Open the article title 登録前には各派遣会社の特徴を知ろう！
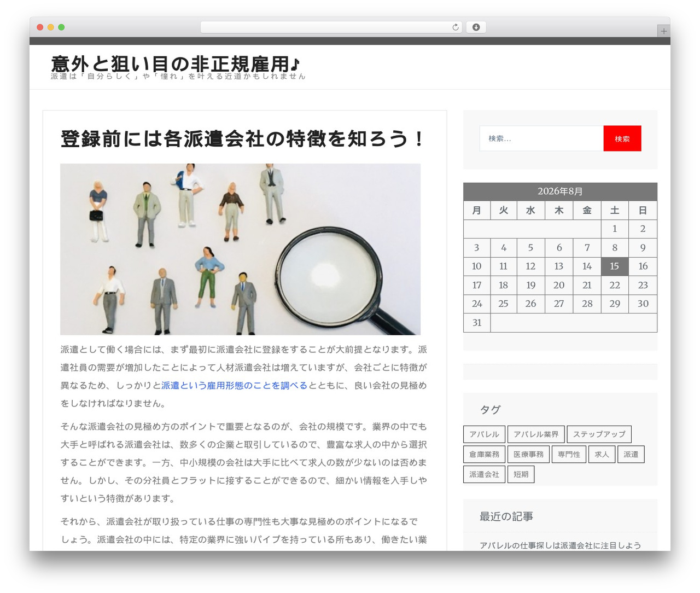The height and width of the screenshot is (593, 700). 243,139
